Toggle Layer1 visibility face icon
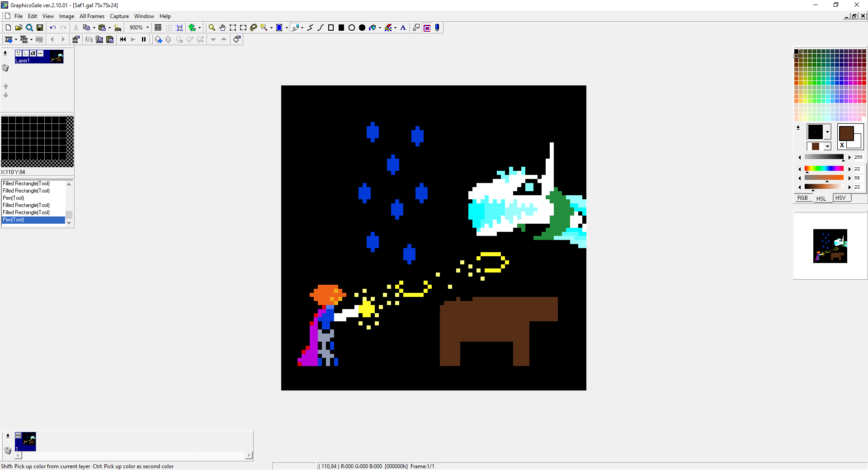 pos(19,53)
